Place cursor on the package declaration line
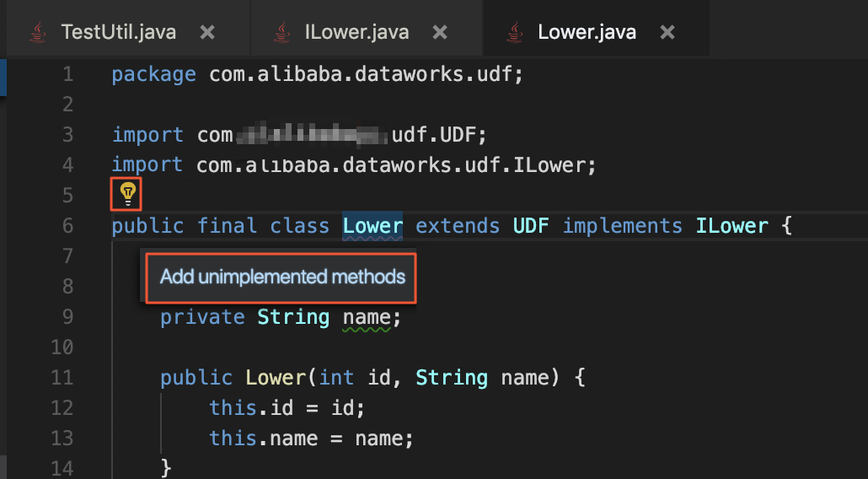The width and height of the screenshot is (868, 479). pos(318,75)
